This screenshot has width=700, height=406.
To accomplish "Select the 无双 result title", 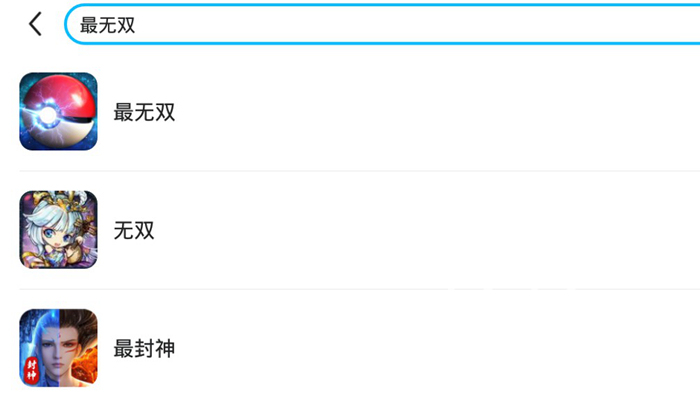I will (134, 231).
